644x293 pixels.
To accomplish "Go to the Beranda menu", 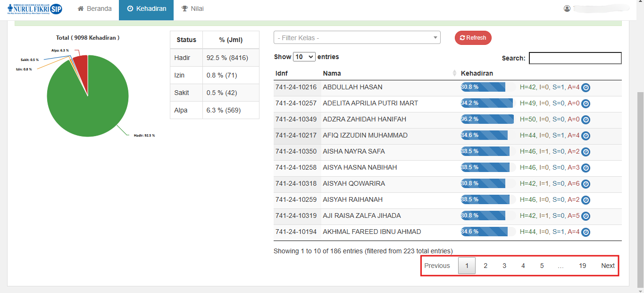I will (95, 9).
